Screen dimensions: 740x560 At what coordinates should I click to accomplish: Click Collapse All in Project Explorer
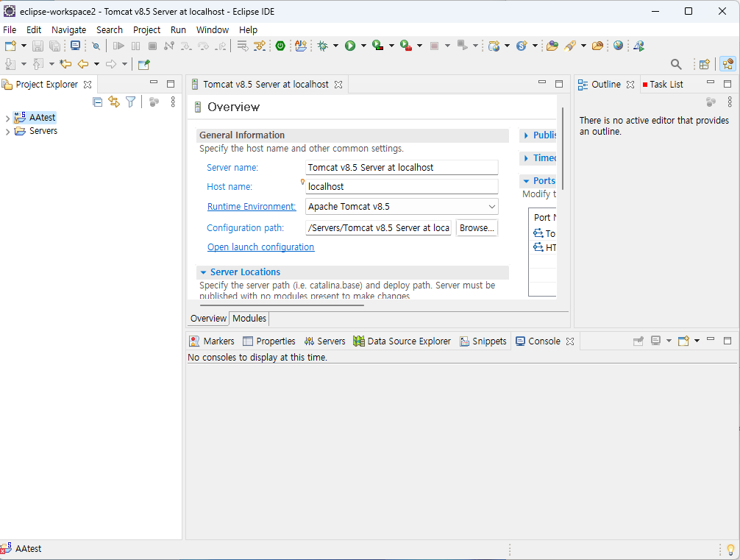coord(98,102)
